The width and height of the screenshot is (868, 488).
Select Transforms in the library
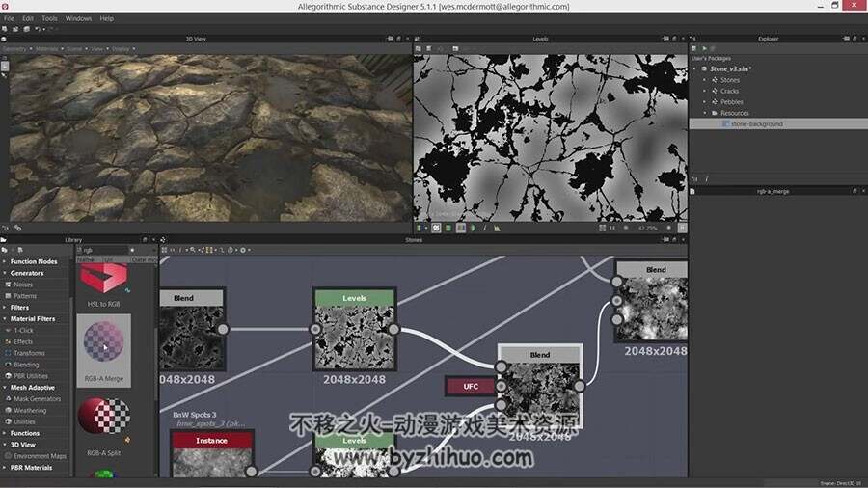pyautogui.click(x=29, y=353)
